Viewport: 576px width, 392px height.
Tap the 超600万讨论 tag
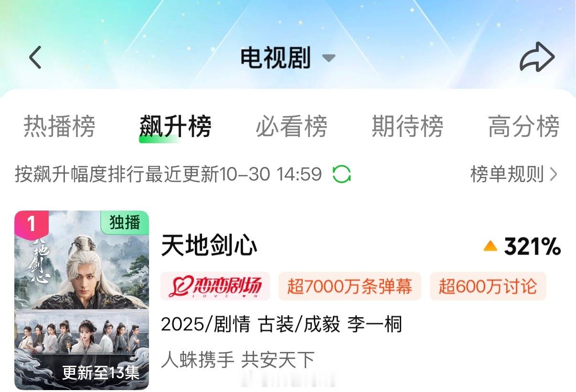click(488, 286)
